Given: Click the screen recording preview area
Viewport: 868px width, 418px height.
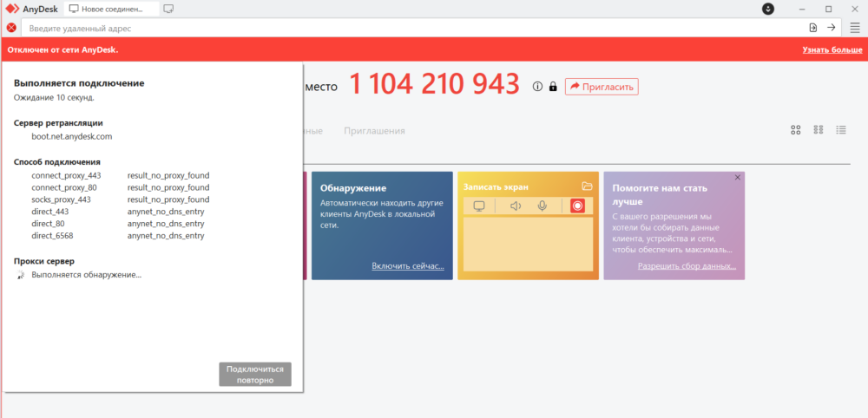Looking at the screenshot, I should coord(528,244).
